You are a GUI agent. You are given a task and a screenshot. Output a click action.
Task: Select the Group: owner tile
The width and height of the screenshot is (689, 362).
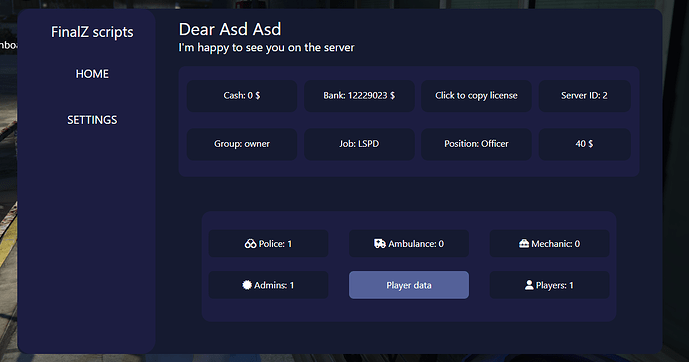(x=242, y=144)
